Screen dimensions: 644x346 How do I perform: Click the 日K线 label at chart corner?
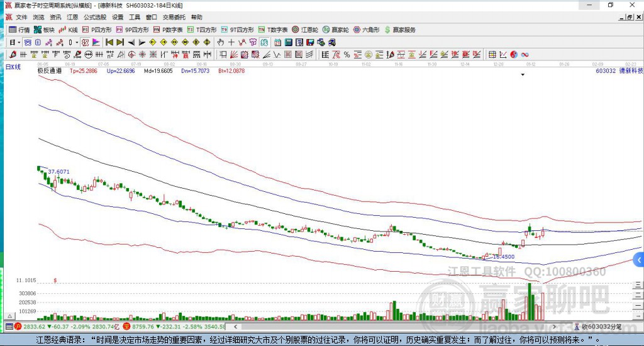click(x=13, y=66)
